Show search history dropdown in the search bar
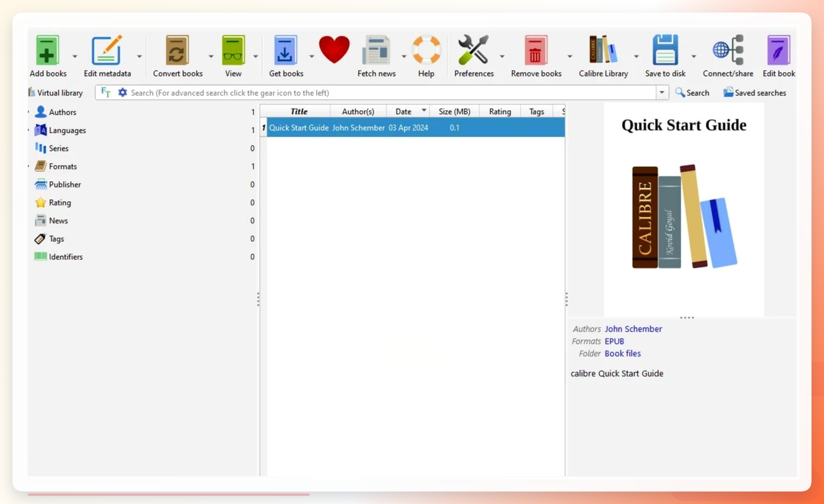 point(662,93)
